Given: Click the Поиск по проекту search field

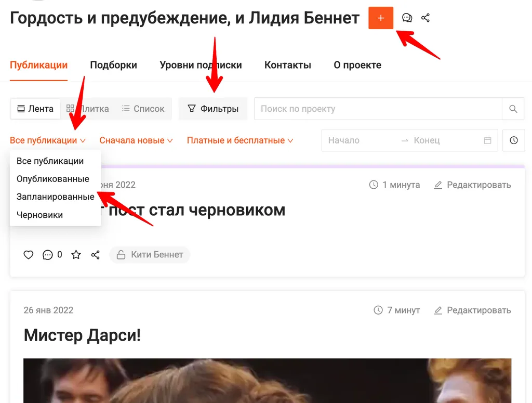Looking at the screenshot, I should click(378, 109).
